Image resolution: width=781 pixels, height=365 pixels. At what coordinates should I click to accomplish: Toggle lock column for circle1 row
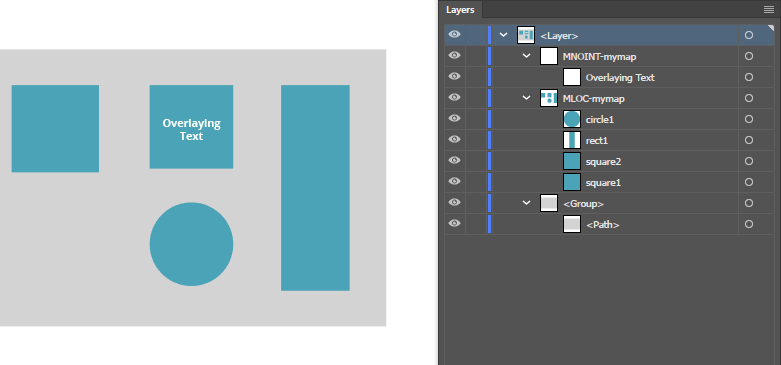click(x=476, y=119)
